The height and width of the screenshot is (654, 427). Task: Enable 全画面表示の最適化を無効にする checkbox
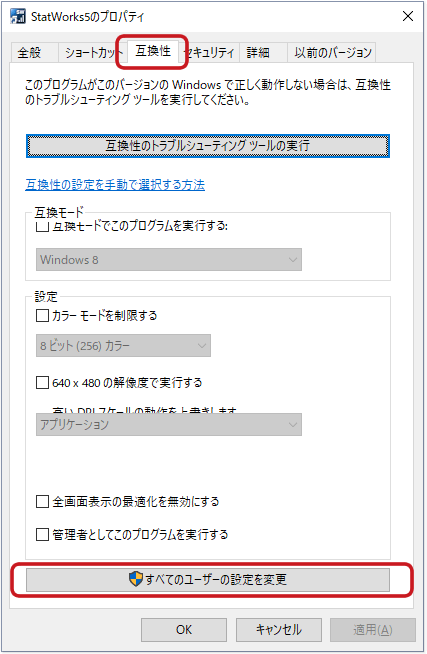tap(43, 501)
